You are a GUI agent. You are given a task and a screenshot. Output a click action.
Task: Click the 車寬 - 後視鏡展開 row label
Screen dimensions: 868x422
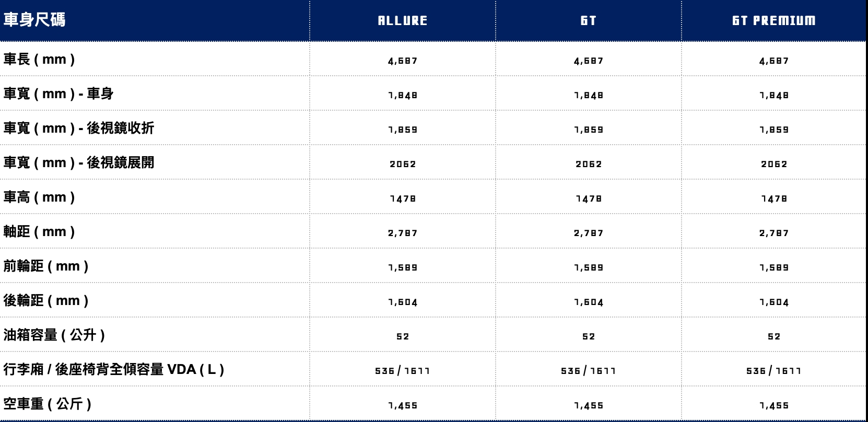[79, 162]
